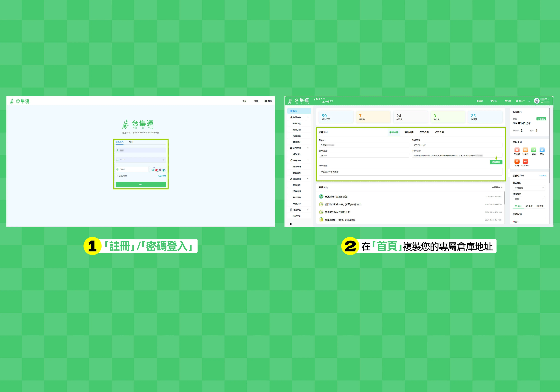Open the 收費標準 link beside 運費估算

pyautogui.click(x=543, y=176)
